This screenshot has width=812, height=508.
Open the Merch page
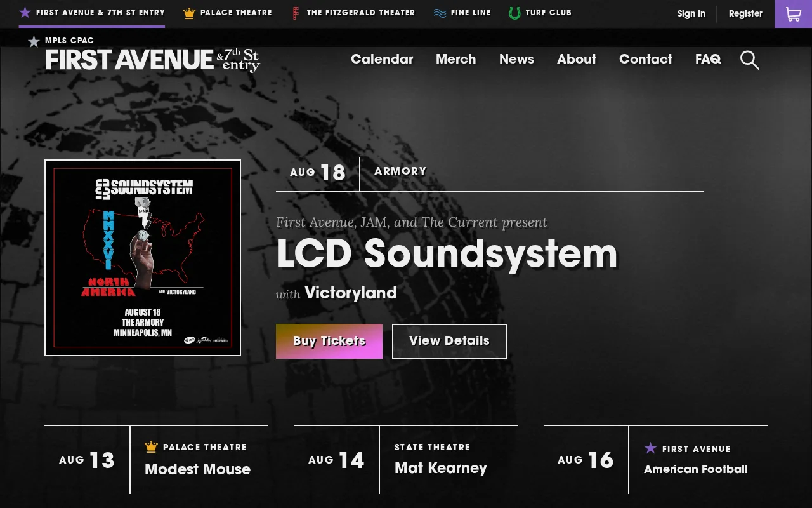coord(455,59)
